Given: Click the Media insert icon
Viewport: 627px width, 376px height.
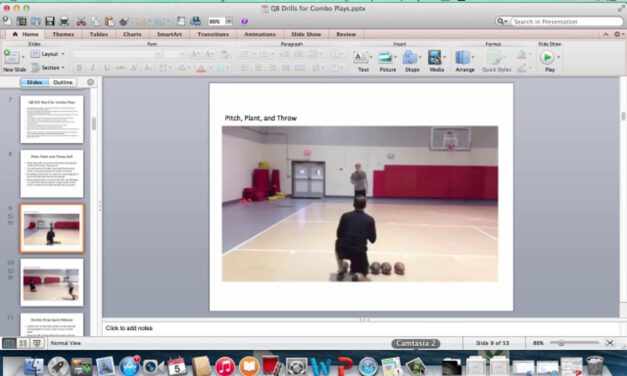Looking at the screenshot, I should click(435, 58).
